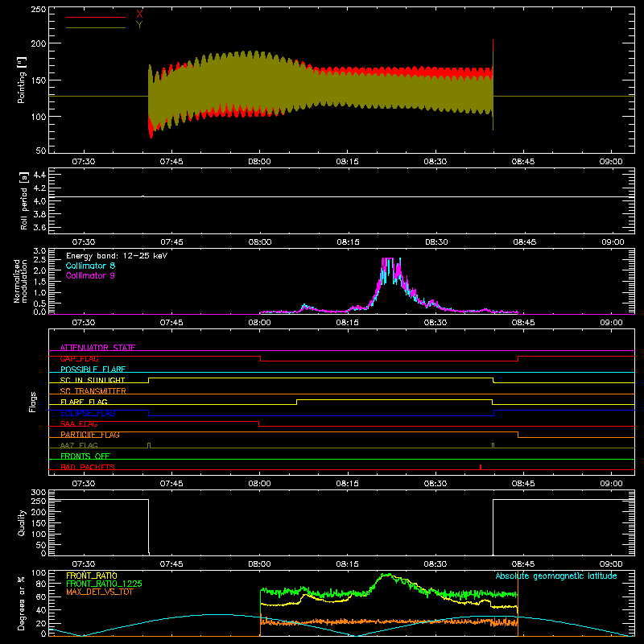644x644 pixels.
Task: Click the GAP_FLAG label
Action: click(x=79, y=358)
